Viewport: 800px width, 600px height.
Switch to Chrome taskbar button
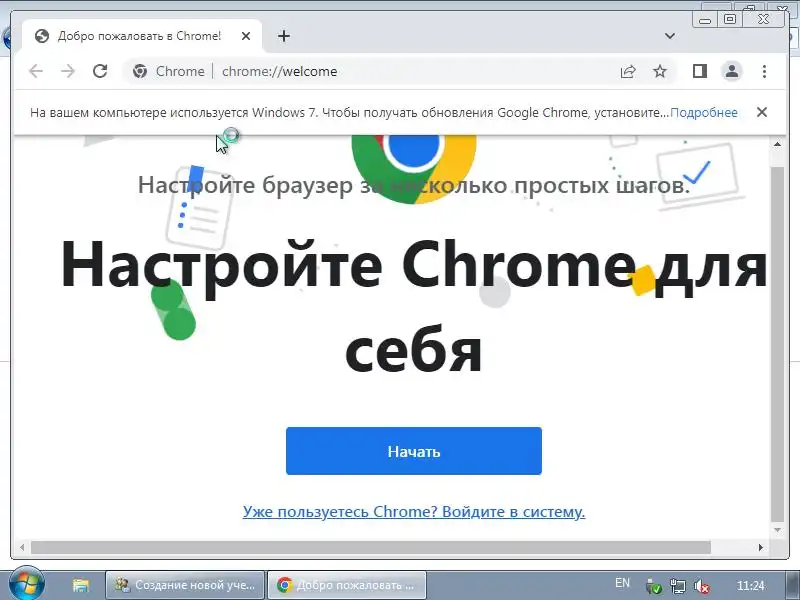tap(347, 585)
